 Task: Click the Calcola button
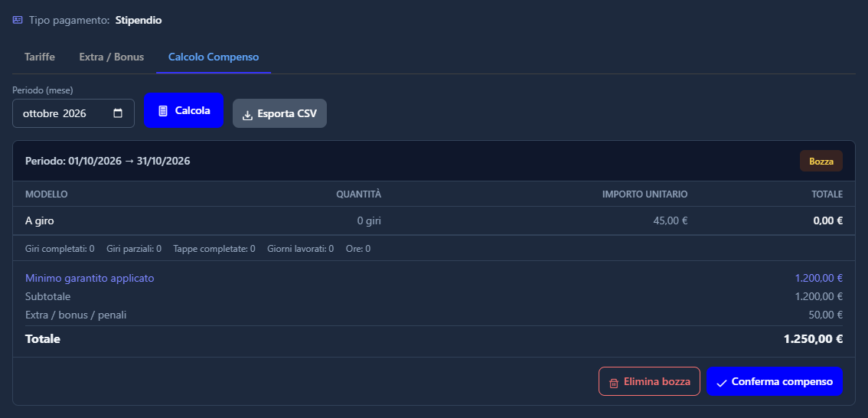[184, 111]
